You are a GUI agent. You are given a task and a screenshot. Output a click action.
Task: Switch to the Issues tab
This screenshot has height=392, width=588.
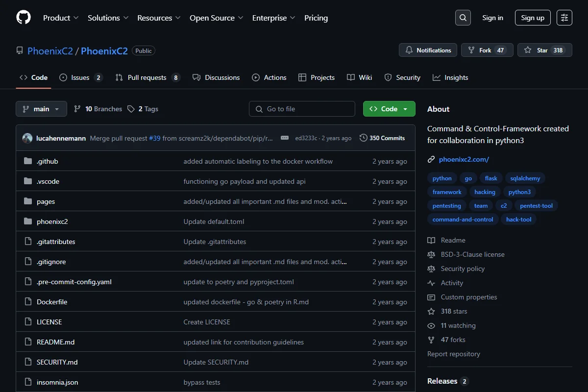coord(81,77)
